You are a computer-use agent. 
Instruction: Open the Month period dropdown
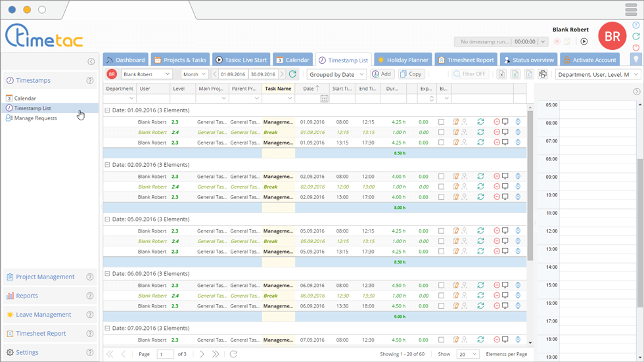tap(195, 74)
